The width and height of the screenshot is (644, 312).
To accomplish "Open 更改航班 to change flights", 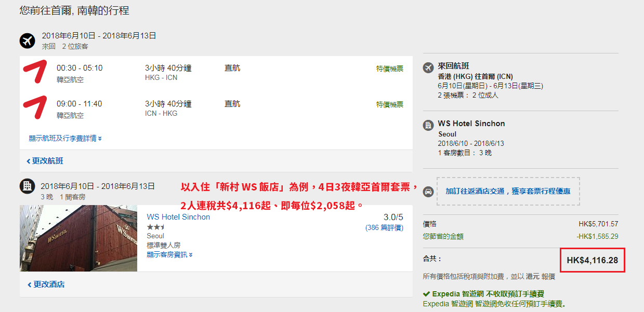I will tap(45, 161).
